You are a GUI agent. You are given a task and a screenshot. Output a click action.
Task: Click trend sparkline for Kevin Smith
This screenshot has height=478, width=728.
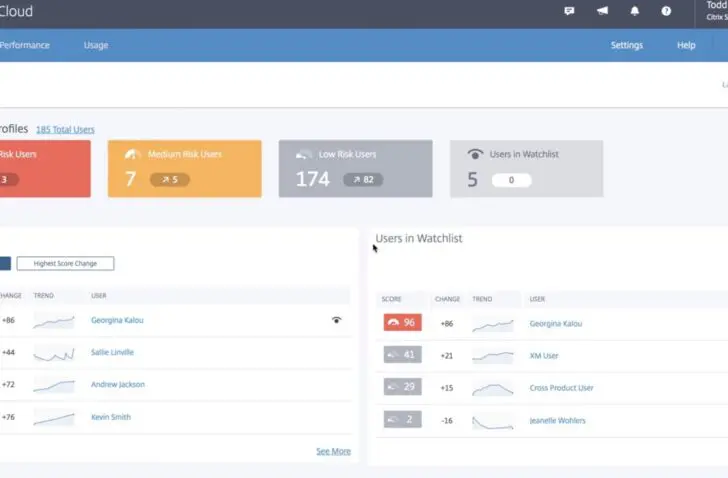pyautogui.click(x=54, y=418)
